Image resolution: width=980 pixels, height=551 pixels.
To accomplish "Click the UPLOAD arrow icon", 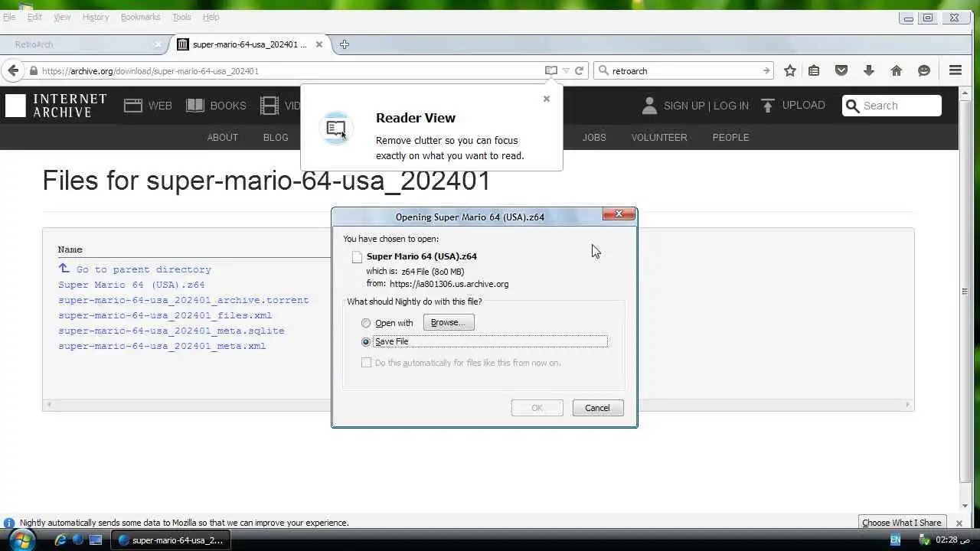I will pyautogui.click(x=768, y=106).
